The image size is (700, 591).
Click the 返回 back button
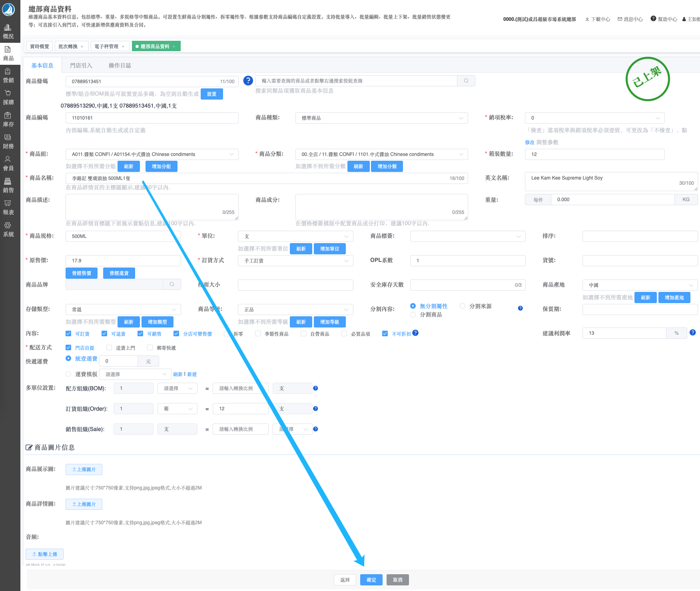tap(345, 580)
